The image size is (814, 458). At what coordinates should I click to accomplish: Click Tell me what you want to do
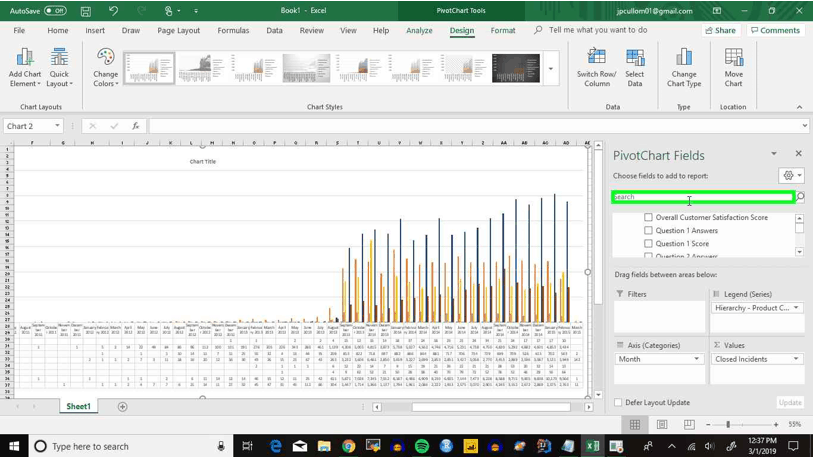tap(598, 30)
